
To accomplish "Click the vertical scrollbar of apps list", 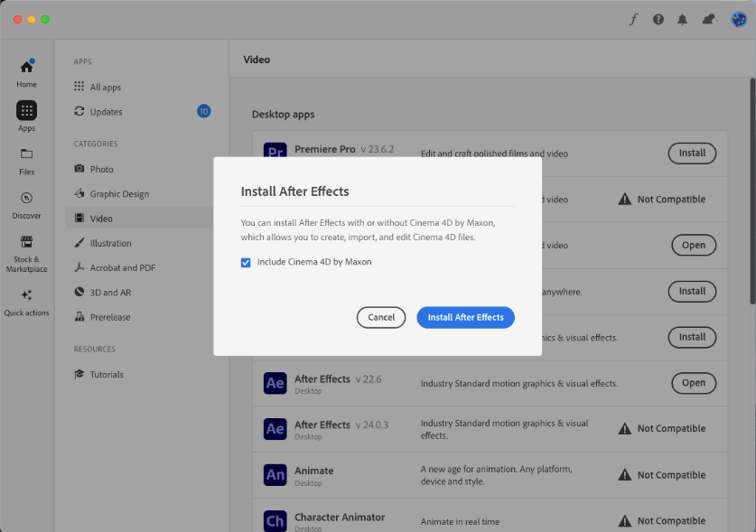I will (752, 191).
